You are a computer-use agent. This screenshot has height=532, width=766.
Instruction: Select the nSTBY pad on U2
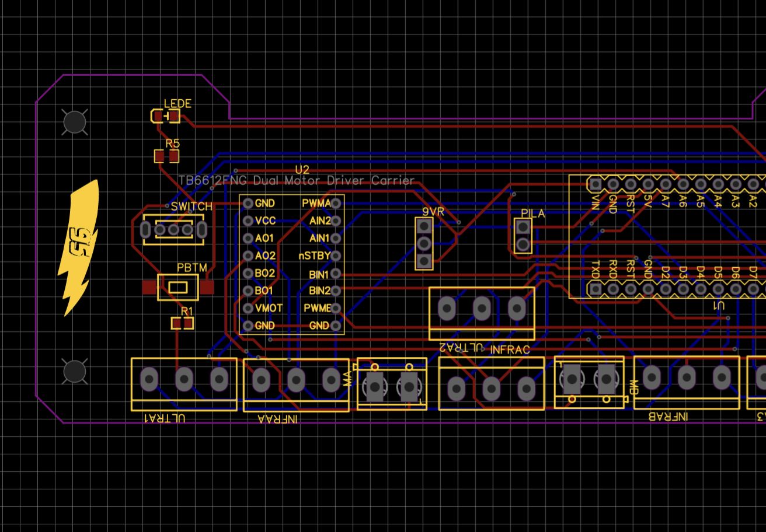336,256
